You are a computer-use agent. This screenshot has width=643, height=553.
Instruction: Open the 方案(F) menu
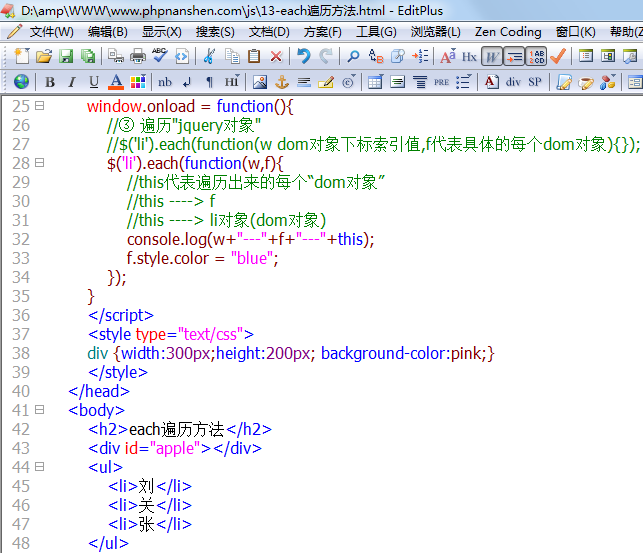click(x=322, y=32)
